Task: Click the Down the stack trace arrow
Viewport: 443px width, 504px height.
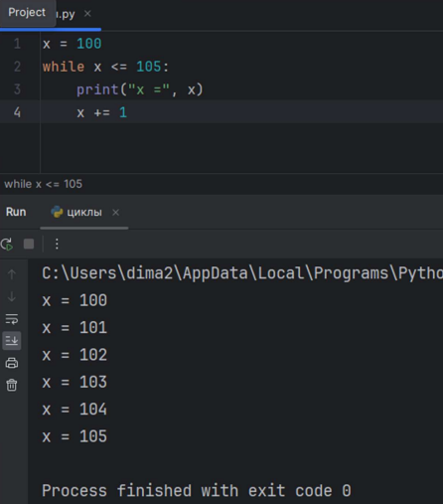Action: click(12, 296)
